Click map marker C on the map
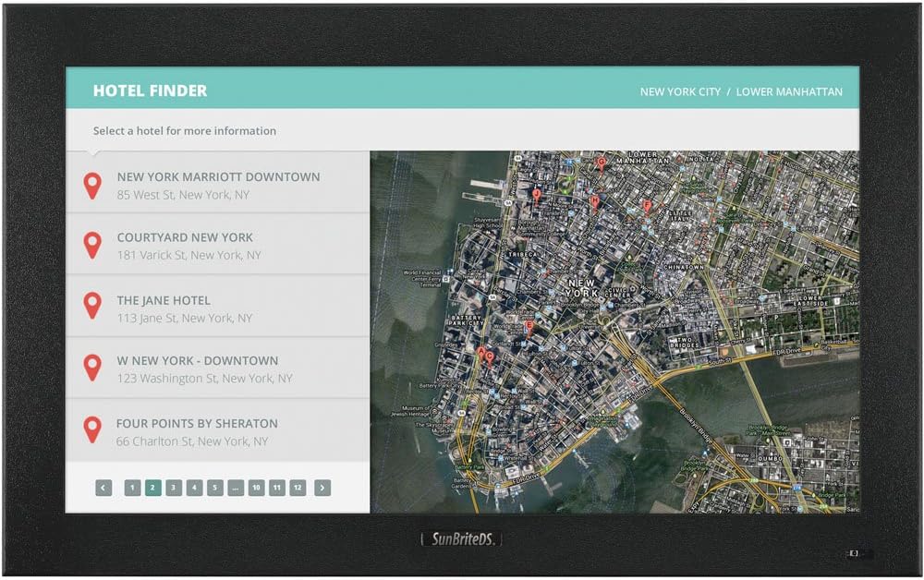The width and height of the screenshot is (924, 580). click(490, 358)
